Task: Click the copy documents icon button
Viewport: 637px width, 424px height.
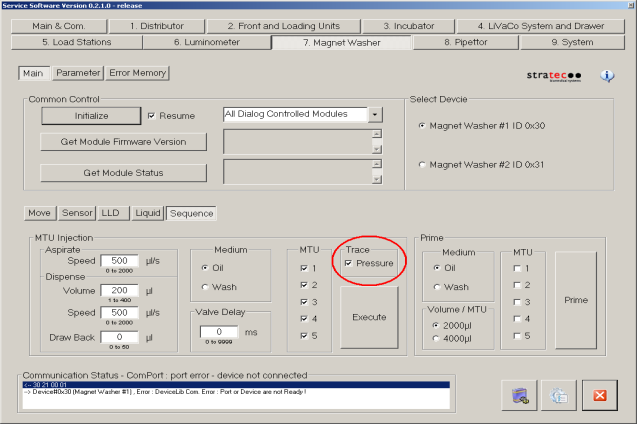Action: pos(559,395)
